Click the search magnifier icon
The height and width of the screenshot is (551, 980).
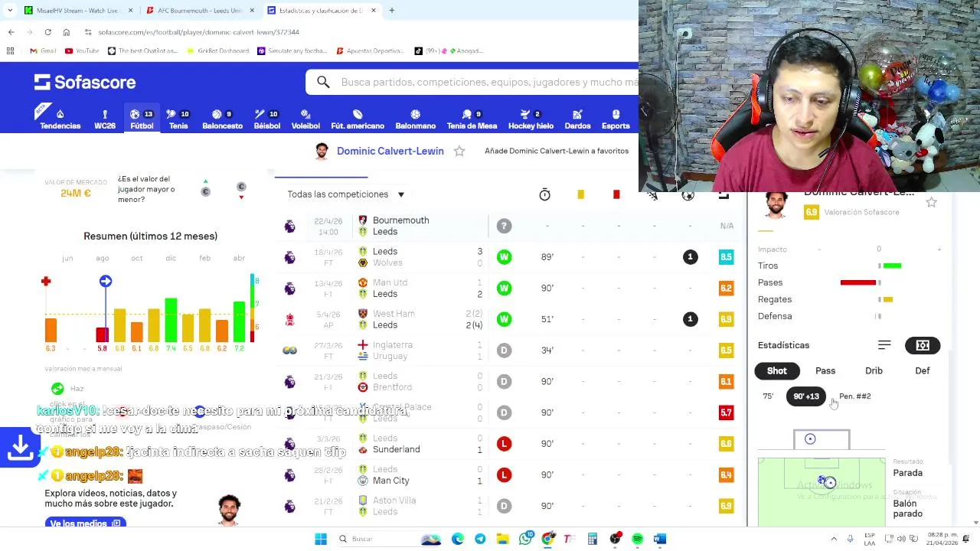click(323, 82)
